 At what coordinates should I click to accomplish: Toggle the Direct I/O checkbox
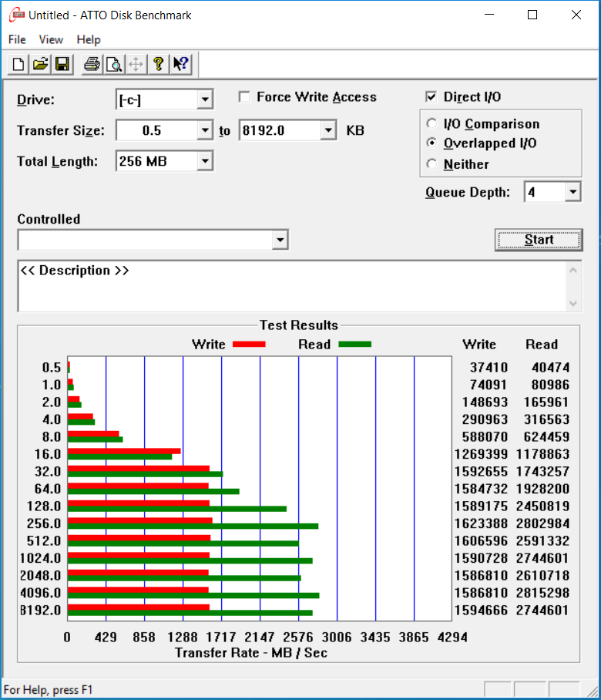[431, 97]
